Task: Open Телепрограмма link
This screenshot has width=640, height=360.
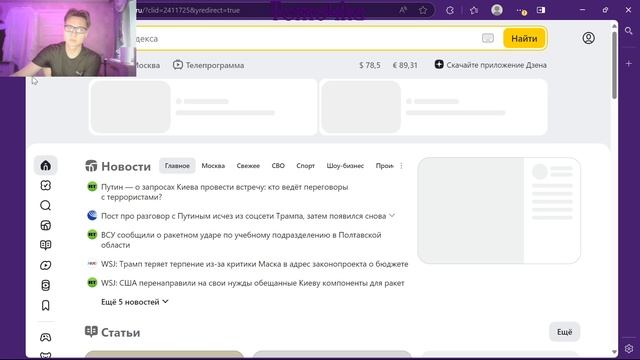Action: point(215,65)
